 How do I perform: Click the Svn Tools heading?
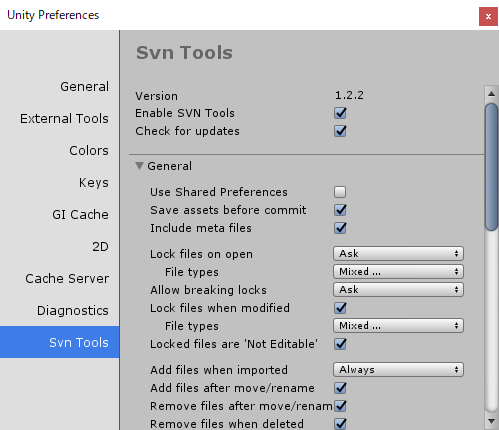(184, 53)
